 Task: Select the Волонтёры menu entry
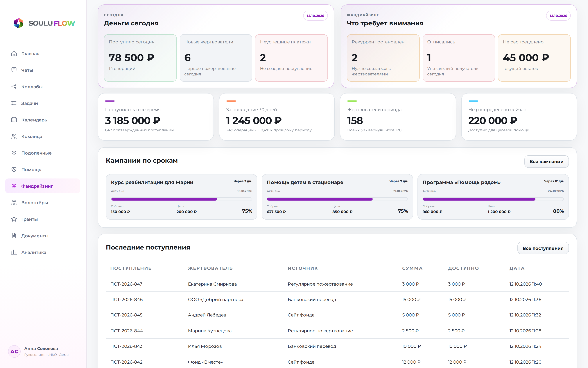click(42, 203)
